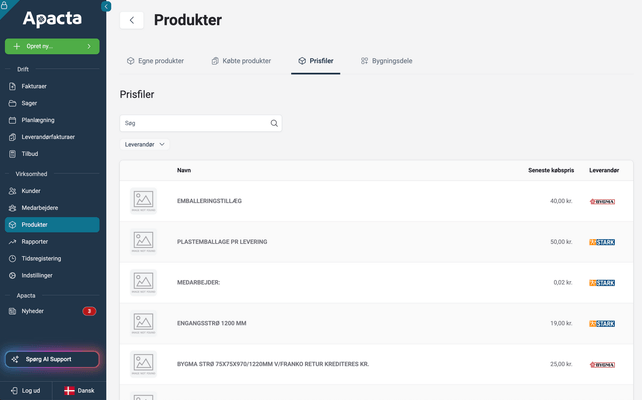Go to Tidsregistrering in the sidebar
The height and width of the screenshot is (400, 642).
pos(42,258)
